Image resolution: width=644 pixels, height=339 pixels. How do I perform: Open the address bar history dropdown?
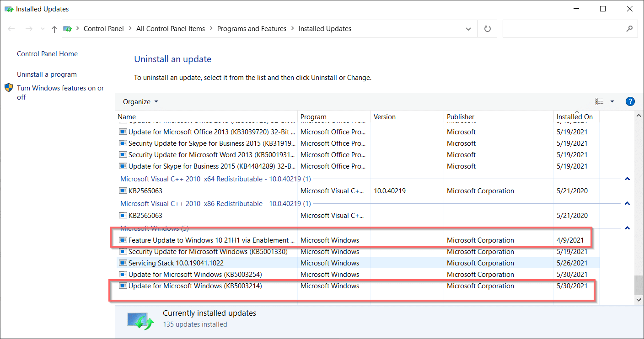point(468,28)
